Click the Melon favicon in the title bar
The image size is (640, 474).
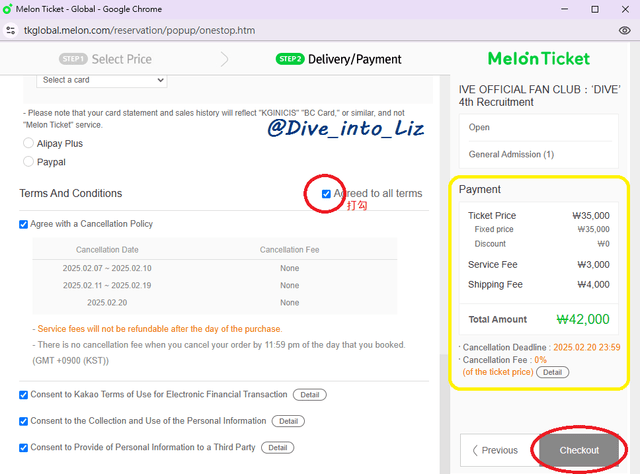pos(8,9)
